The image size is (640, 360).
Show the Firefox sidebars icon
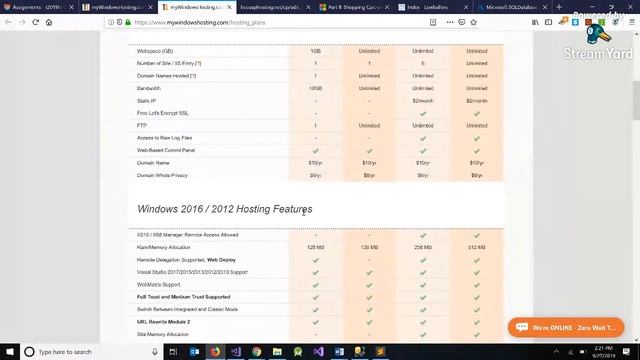(x=549, y=22)
